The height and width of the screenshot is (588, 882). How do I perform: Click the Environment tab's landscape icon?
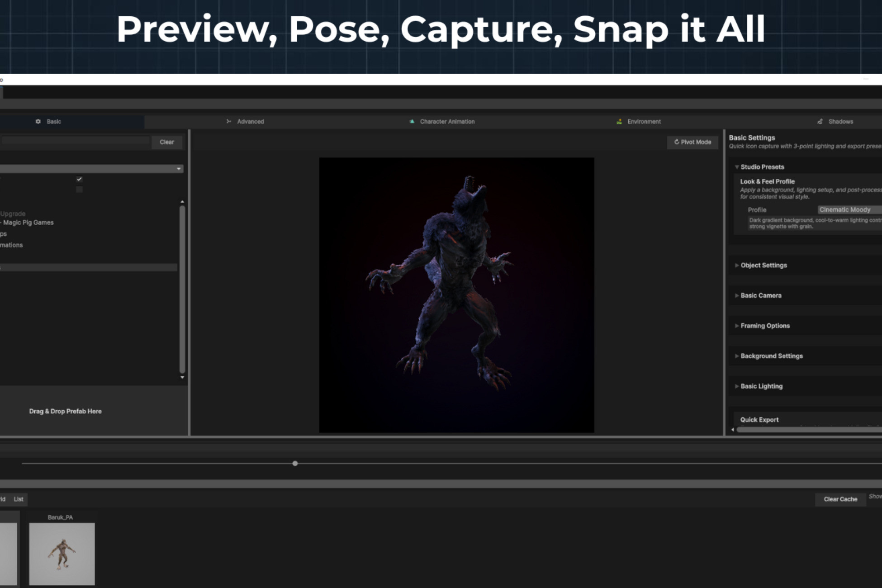tap(618, 121)
